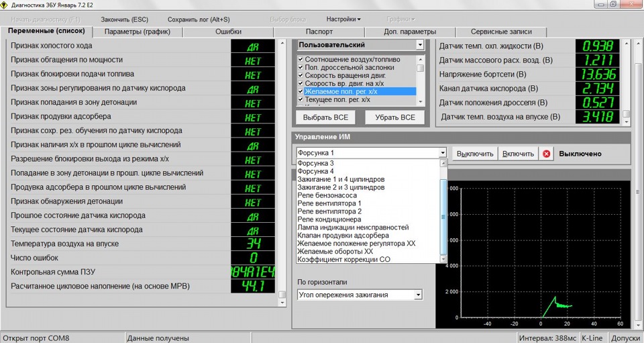Open the Пользовательский preset dropdown
Image resolution: width=644 pixels, height=343 pixels.
(x=420, y=45)
